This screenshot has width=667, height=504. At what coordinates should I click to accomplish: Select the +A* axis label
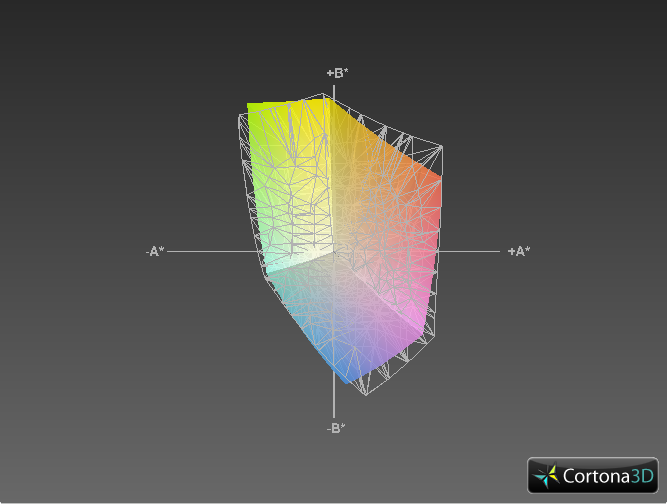(518, 252)
